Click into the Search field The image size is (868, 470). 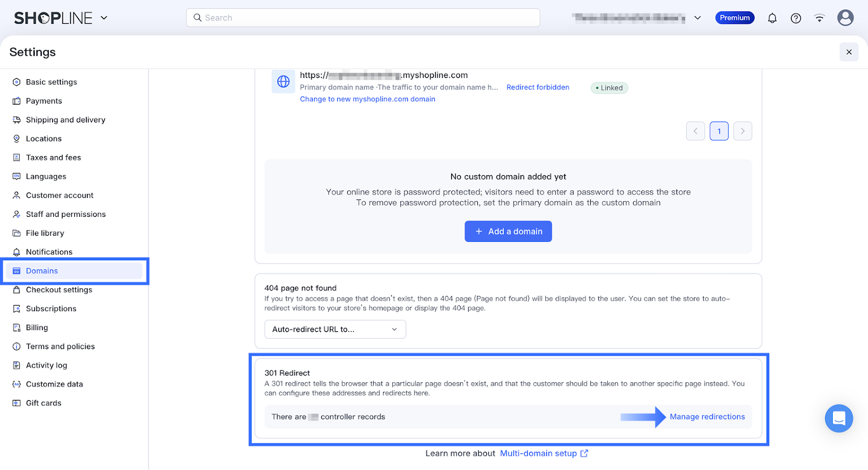point(363,18)
